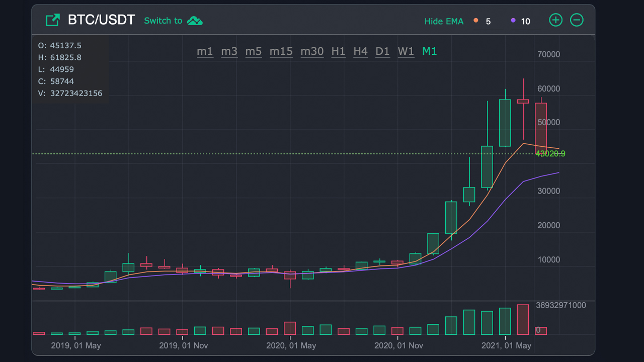
Task: Click the 2021, 01 May date label
Action: coord(507,346)
